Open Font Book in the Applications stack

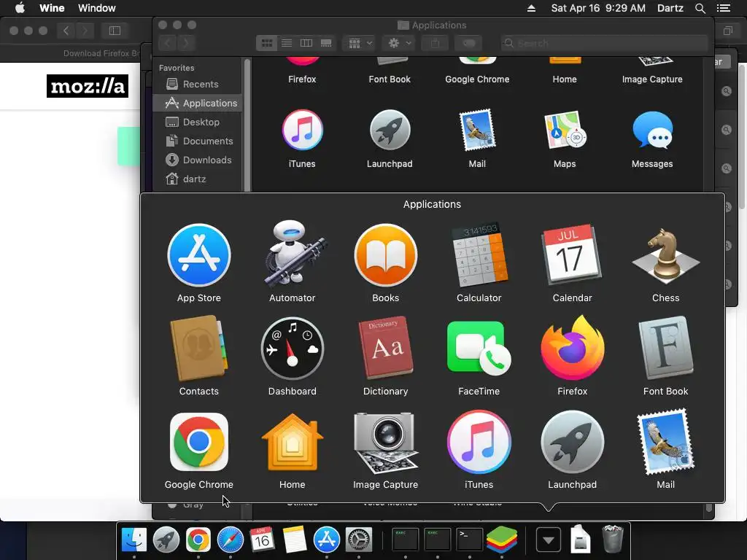tap(665, 348)
